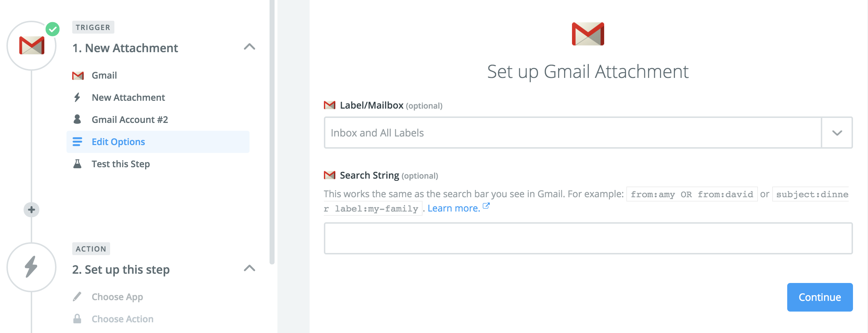The width and height of the screenshot is (868, 333).
Task: Click the Set up Gmail Attachment title
Action: pyautogui.click(x=588, y=71)
